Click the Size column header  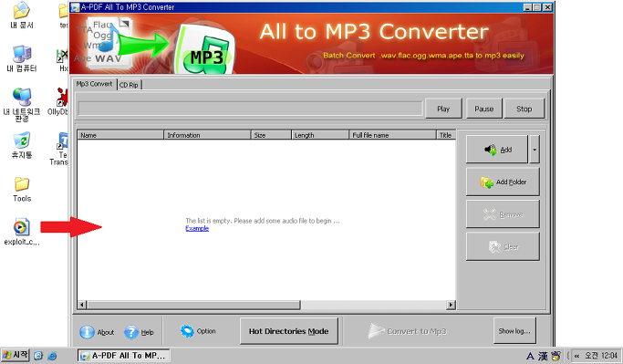[271, 135]
